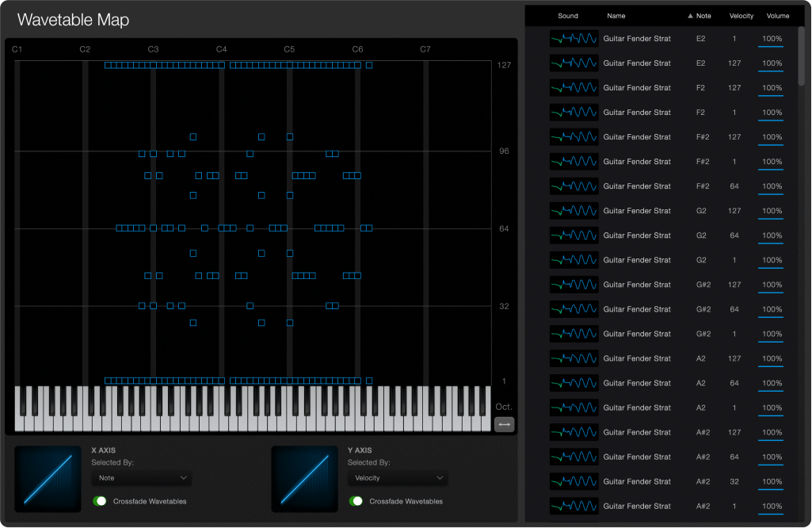Toggle Y Axis Crossfade Wavetables switch
The height and width of the screenshot is (528, 812).
(x=356, y=501)
